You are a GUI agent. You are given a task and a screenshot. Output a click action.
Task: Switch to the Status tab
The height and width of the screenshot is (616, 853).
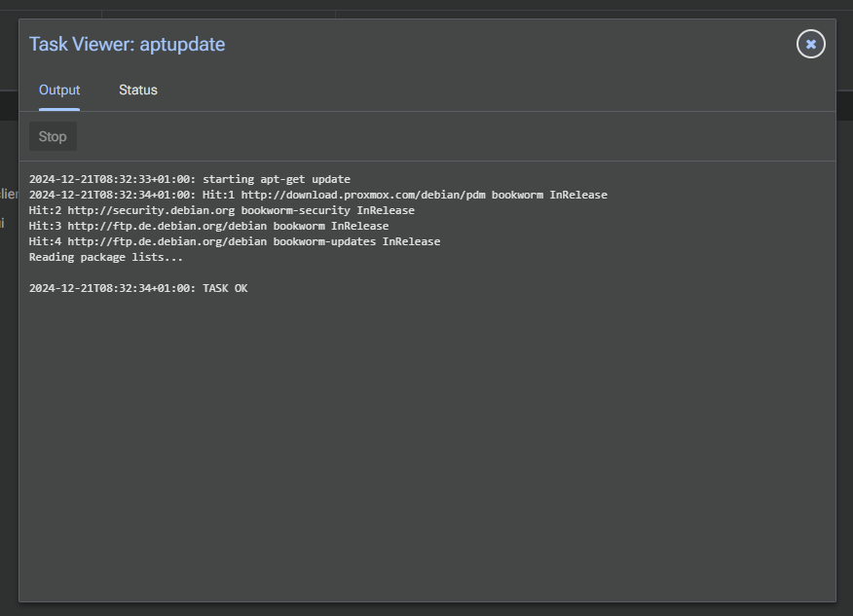pos(138,91)
